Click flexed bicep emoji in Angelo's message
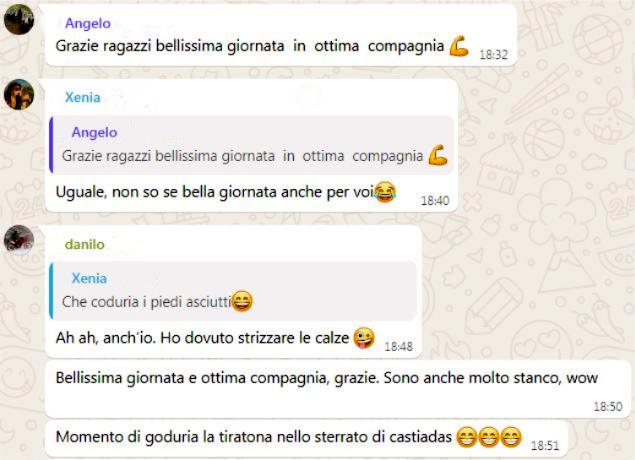 (x=459, y=46)
